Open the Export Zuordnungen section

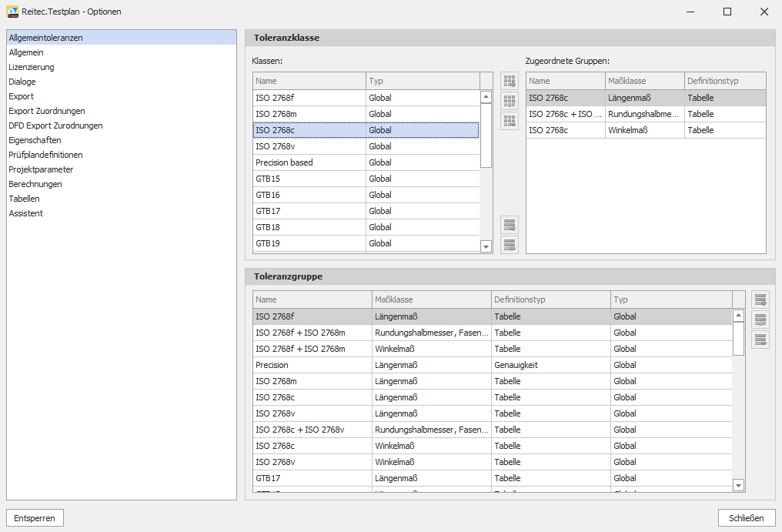pyautogui.click(x=47, y=111)
